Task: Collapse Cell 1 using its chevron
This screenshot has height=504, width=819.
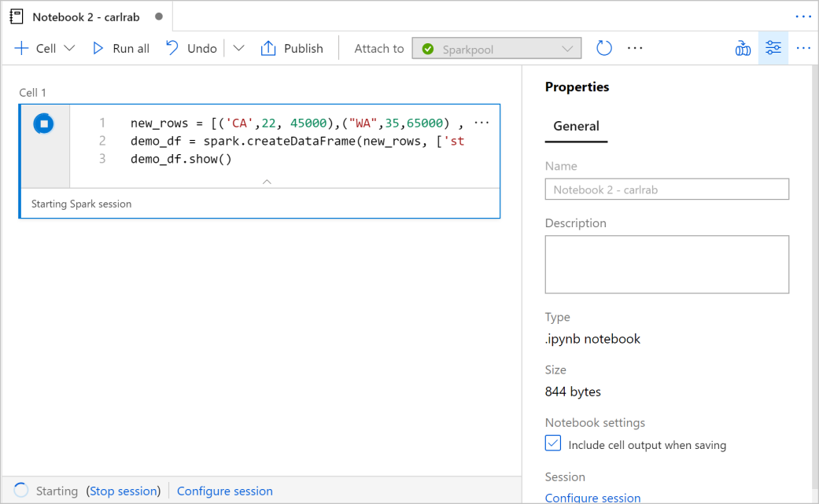Action: (x=267, y=181)
